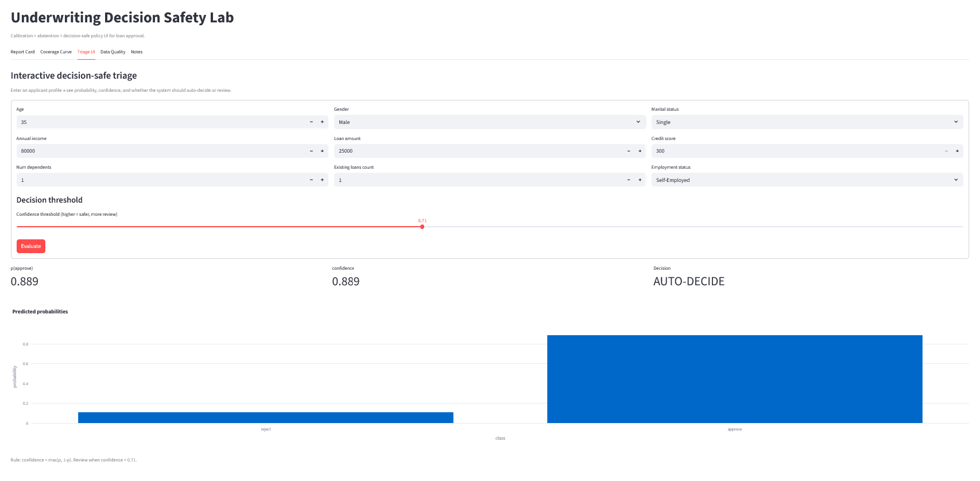Click the confidence threshold slider handle
This screenshot has width=980, height=481.
click(422, 227)
